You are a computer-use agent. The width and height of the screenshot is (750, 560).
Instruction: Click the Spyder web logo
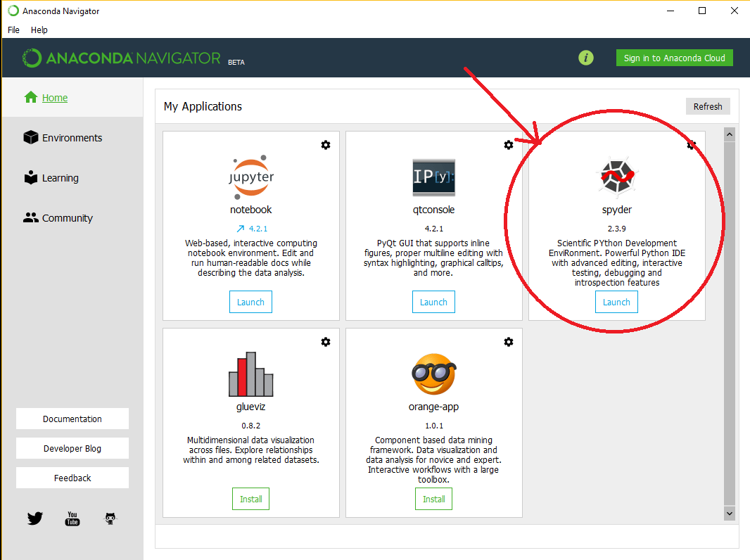tap(617, 177)
